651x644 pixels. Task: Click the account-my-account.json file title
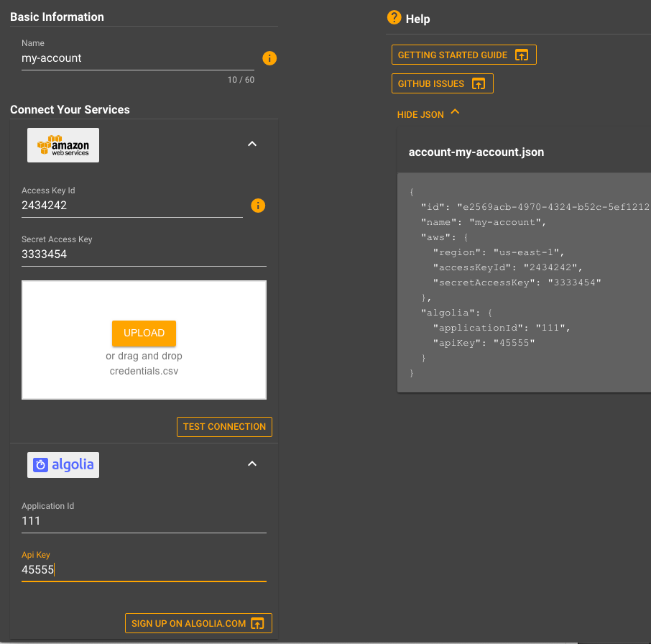(476, 152)
